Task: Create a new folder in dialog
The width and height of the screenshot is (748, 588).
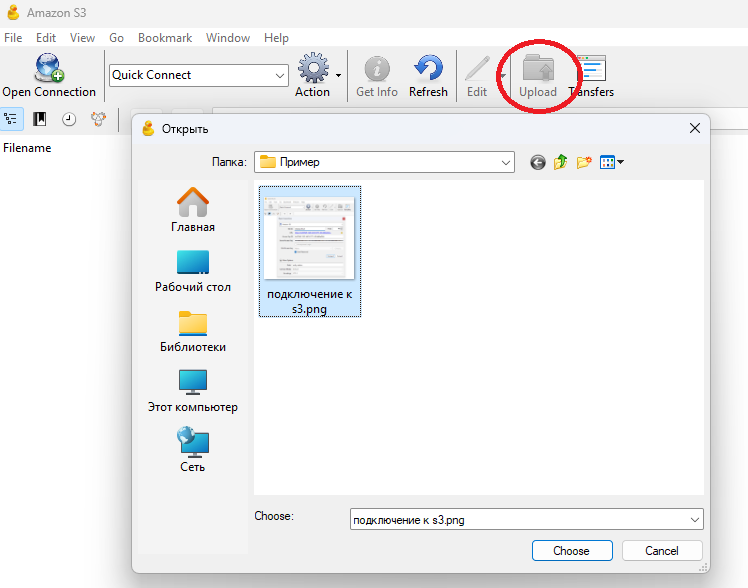Action: [585, 162]
